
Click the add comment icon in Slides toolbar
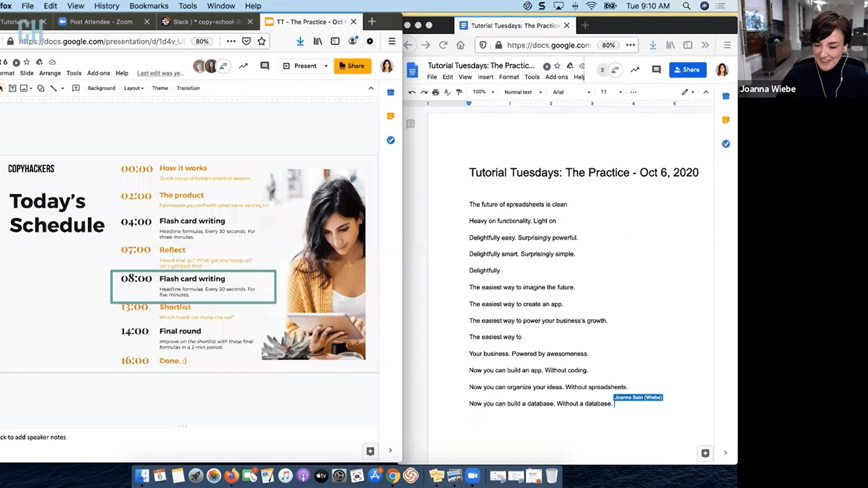point(76,88)
